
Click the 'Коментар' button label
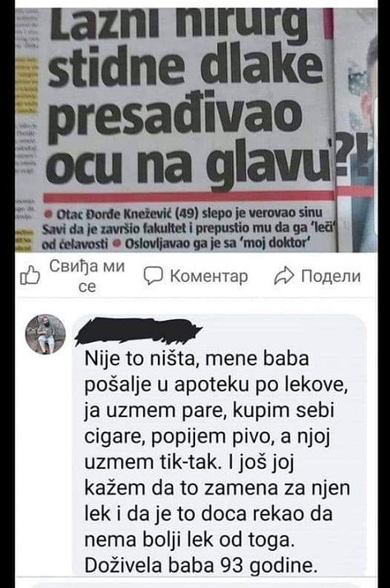(209, 276)
